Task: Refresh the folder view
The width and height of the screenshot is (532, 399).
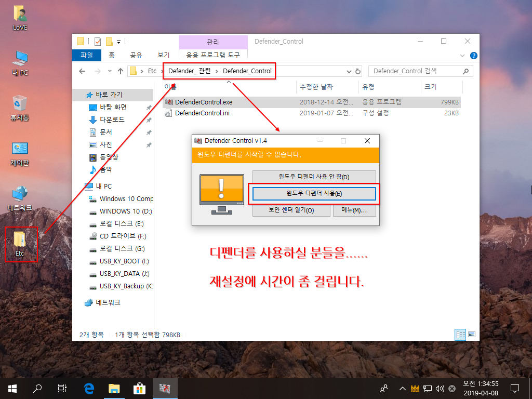Action: tap(357, 72)
